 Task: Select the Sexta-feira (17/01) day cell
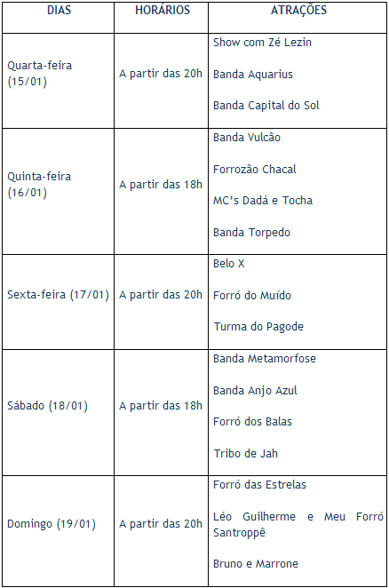tap(58, 302)
